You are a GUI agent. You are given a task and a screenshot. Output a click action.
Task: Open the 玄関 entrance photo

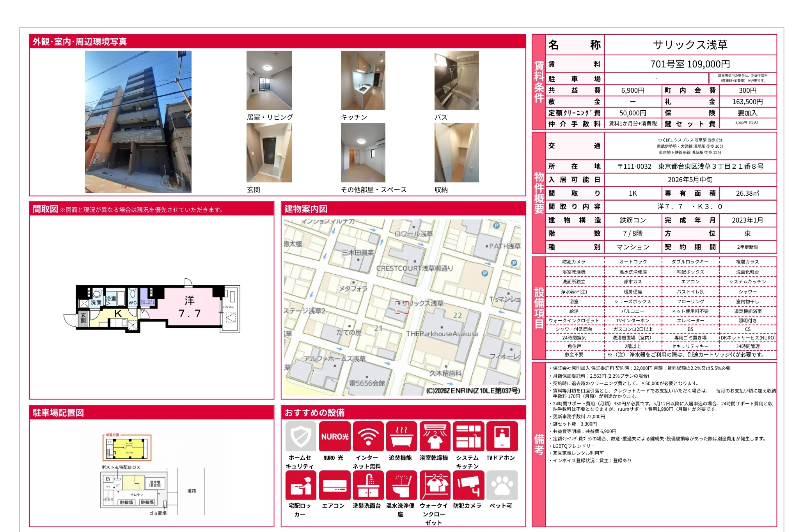269,153
